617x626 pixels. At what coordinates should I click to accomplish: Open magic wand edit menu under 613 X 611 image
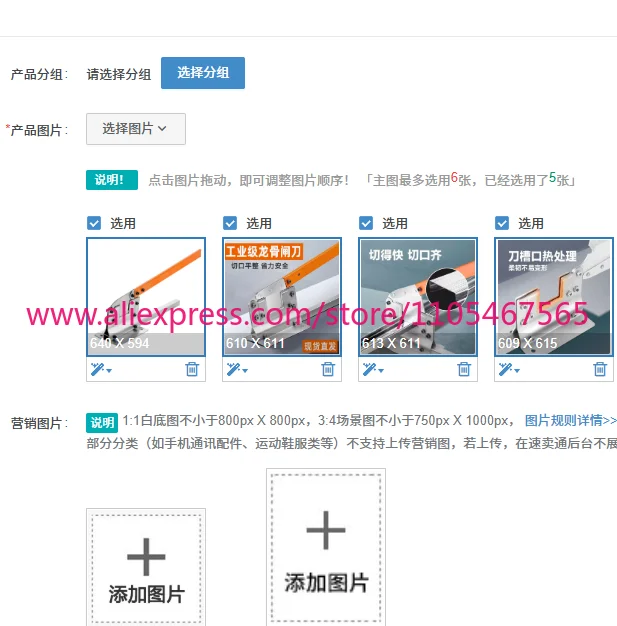click(373, 369)
